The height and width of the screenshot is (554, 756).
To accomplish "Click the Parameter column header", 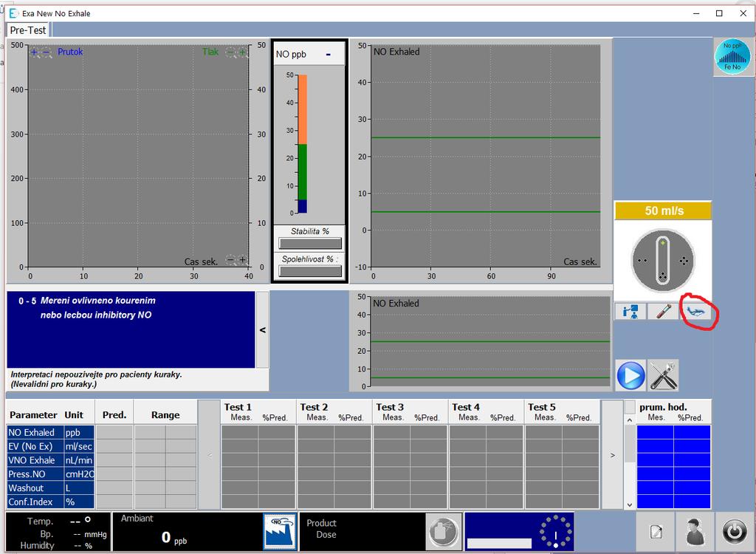I will (33, 415).
